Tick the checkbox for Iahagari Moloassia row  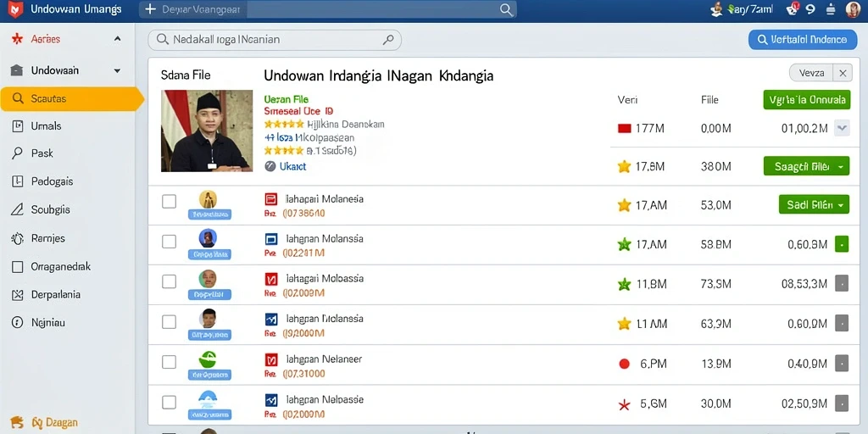tap(169, 281)
